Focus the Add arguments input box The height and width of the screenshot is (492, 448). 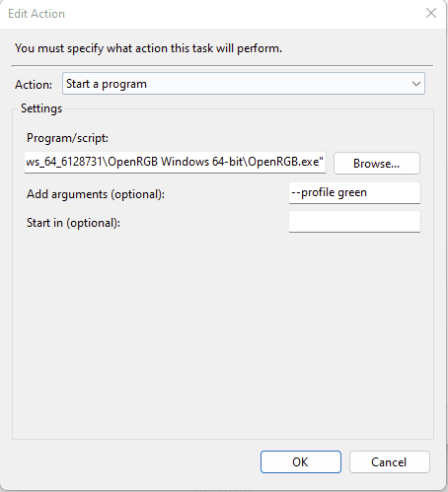click(354, 193)
